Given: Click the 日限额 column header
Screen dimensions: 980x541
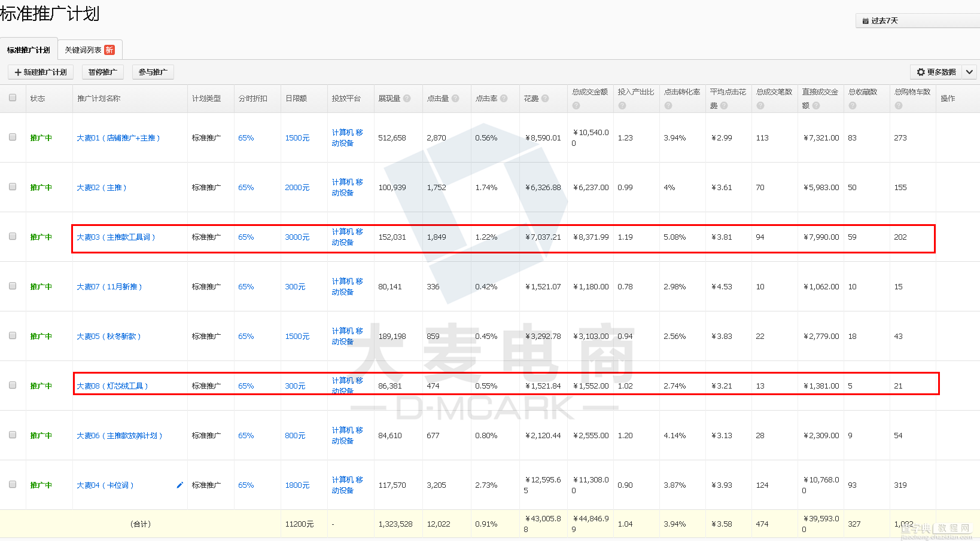Looking at the screenshot, I should (296, 99).
